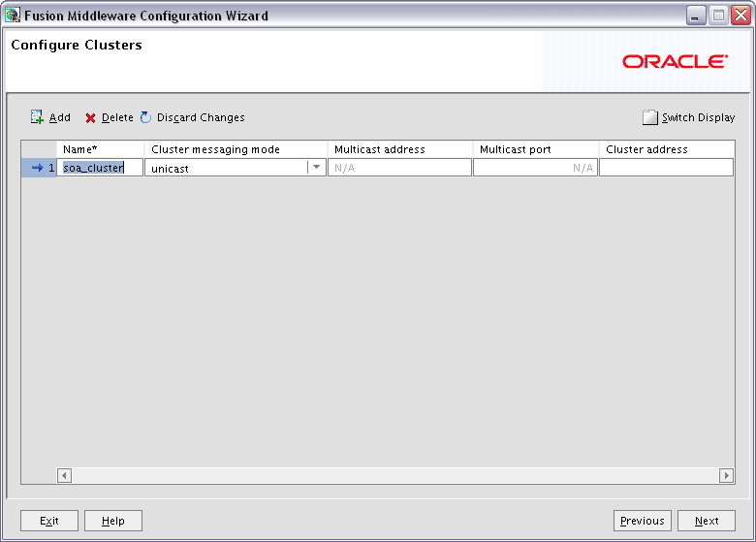Click the horizontal scrollbar track

pyautogui.click(x=395, y=475)
